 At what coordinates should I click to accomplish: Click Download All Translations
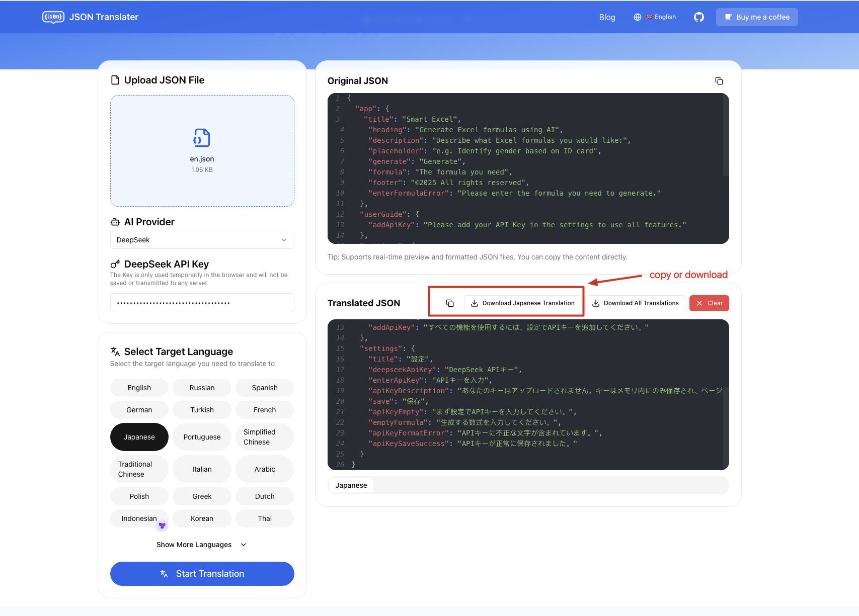click(635, 303)
